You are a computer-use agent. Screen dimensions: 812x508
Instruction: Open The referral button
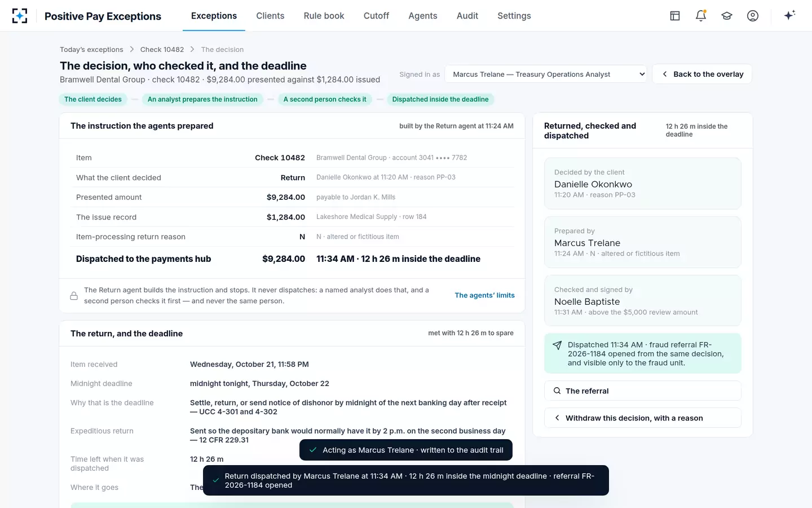click(643, 391)
